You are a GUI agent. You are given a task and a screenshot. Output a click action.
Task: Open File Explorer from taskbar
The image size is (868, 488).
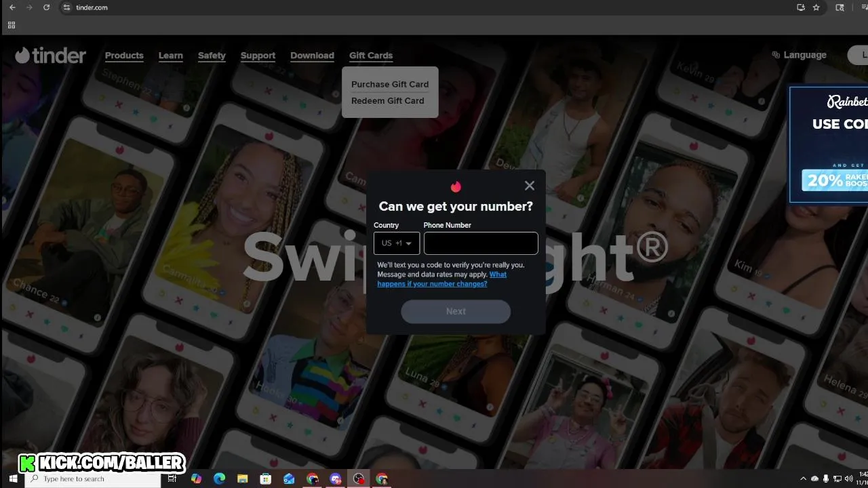coord(243,479)
